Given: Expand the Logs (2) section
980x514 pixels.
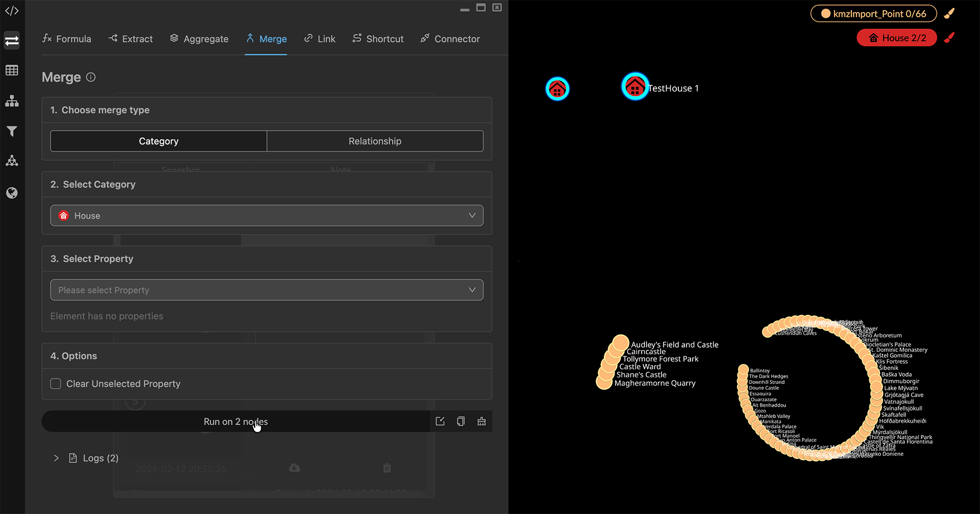Looking at the screenshot, I should tap(56, 458).
